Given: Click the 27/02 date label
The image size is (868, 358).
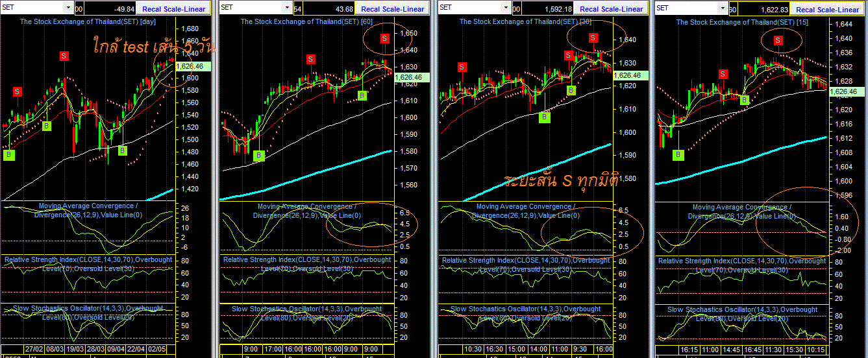Looking at the screenshot, I should (34, 349).
